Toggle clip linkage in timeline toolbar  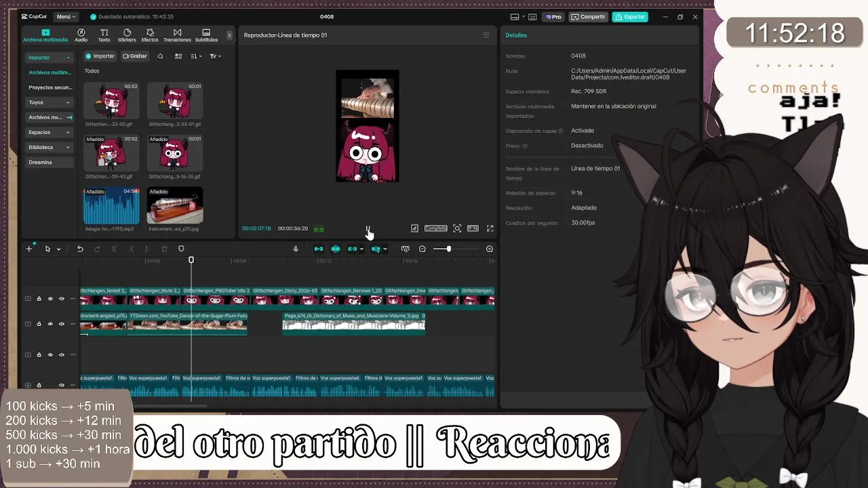tap(353, 249)
